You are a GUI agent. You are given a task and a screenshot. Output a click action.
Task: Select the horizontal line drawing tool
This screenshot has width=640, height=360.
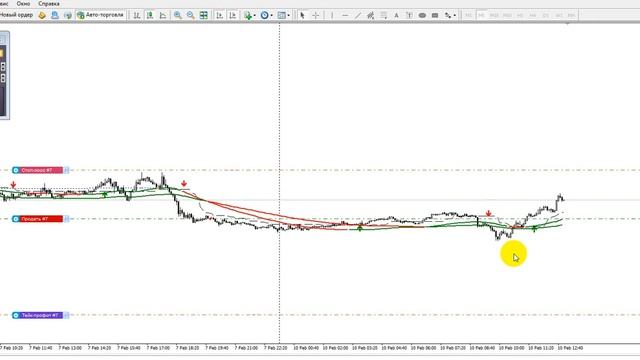[x=345, y=15]
